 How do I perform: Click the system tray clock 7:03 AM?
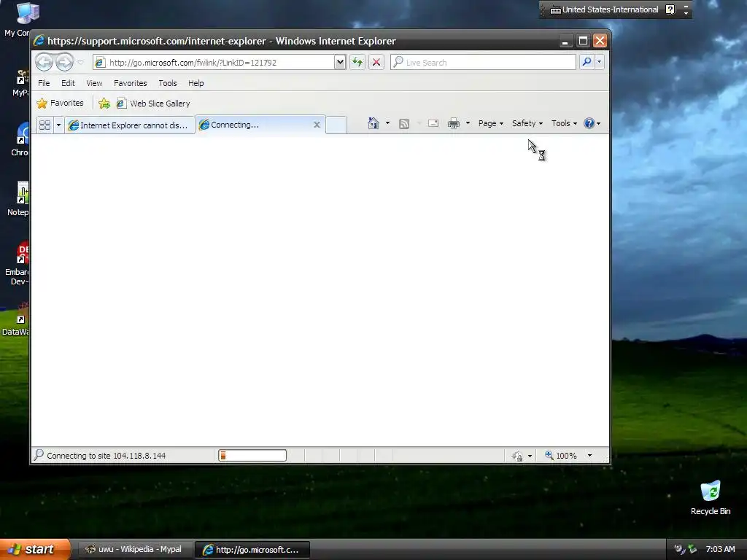coord(720,549)
